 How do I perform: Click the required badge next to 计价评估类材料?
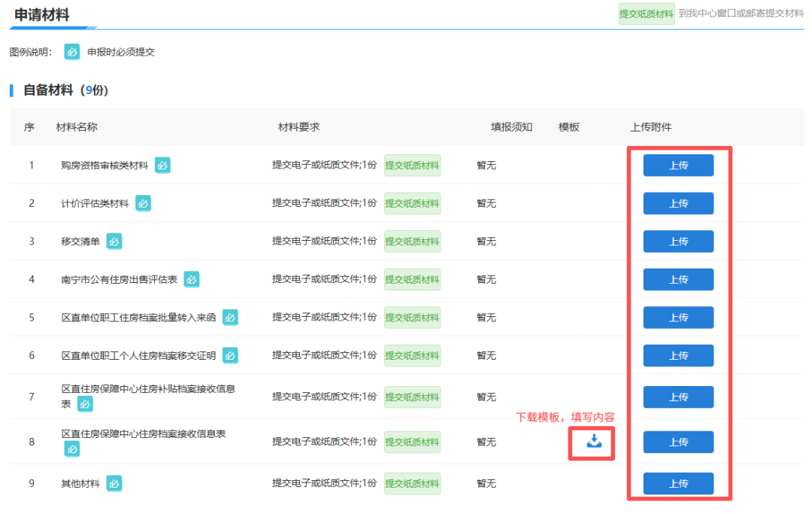143,203
